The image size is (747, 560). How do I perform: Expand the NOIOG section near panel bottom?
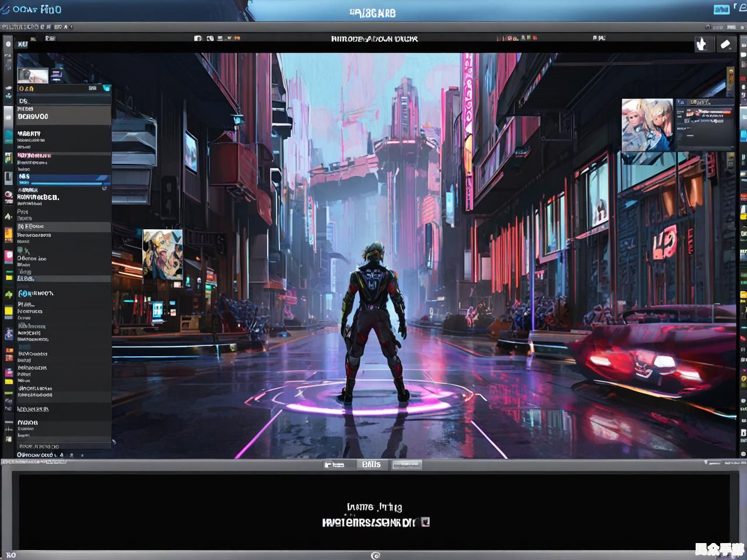(x=27, y=422)
